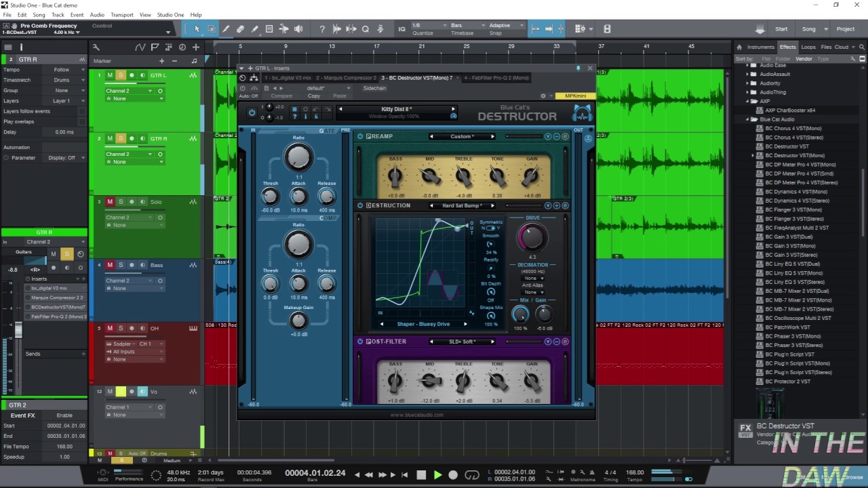The image size is (868, 488).
Task: Select the Range tool
Action: 212,29
